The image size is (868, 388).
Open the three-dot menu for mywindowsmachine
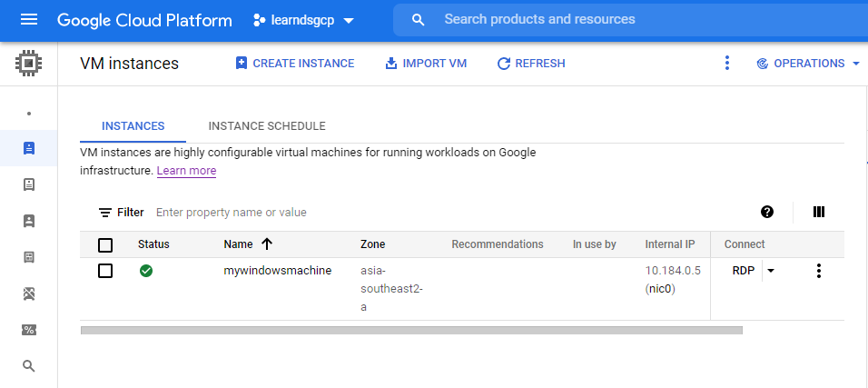coord(819,271)
